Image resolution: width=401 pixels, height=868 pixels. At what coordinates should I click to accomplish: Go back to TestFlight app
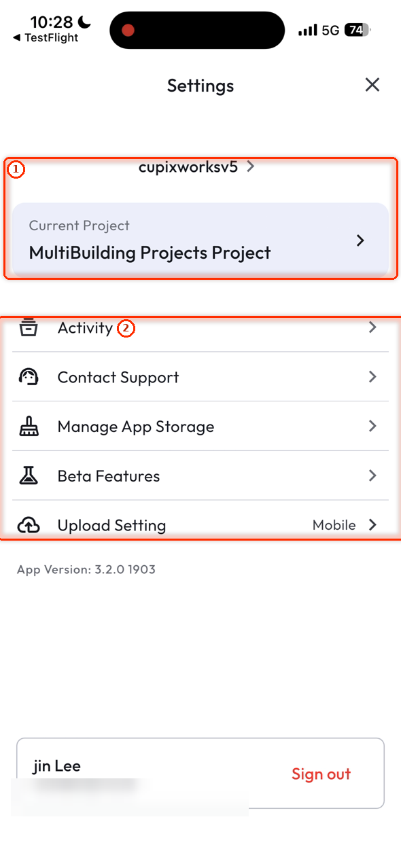(x=46, y=38)
